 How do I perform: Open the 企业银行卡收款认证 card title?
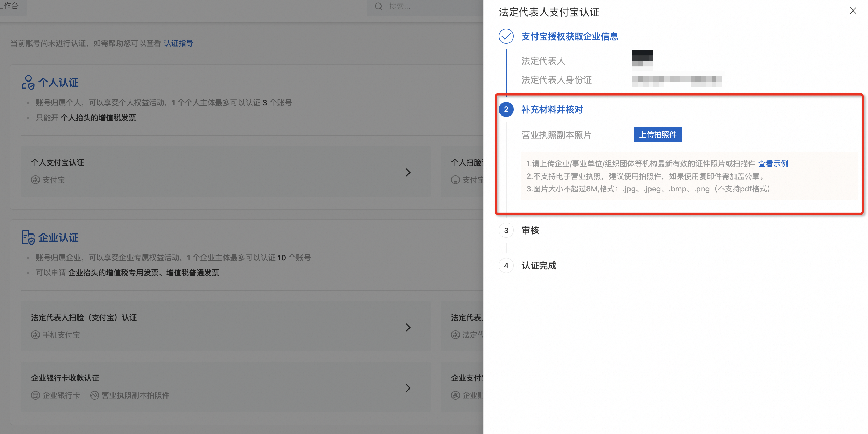tap(65, 378)
